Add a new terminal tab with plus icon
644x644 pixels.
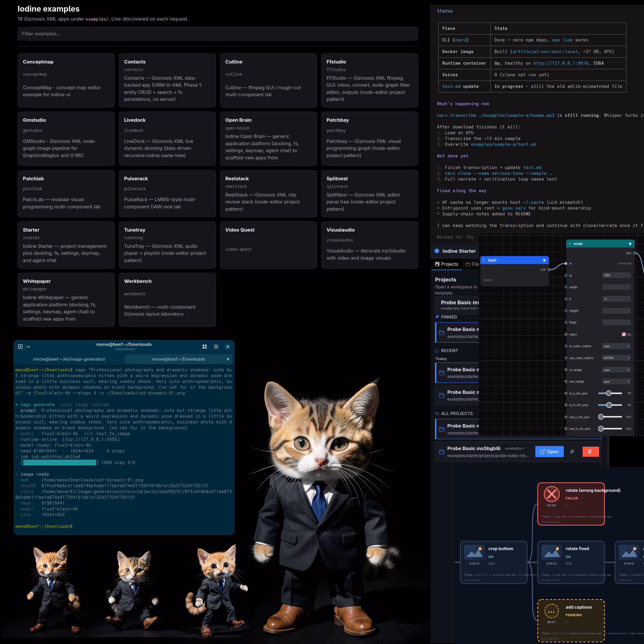[20, 347]
